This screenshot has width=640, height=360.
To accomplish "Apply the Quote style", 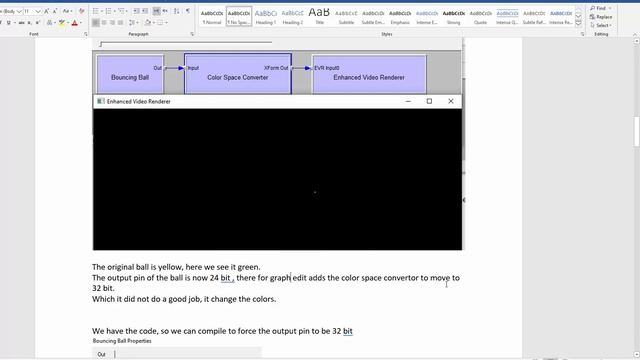I will (x=480, y=17).
